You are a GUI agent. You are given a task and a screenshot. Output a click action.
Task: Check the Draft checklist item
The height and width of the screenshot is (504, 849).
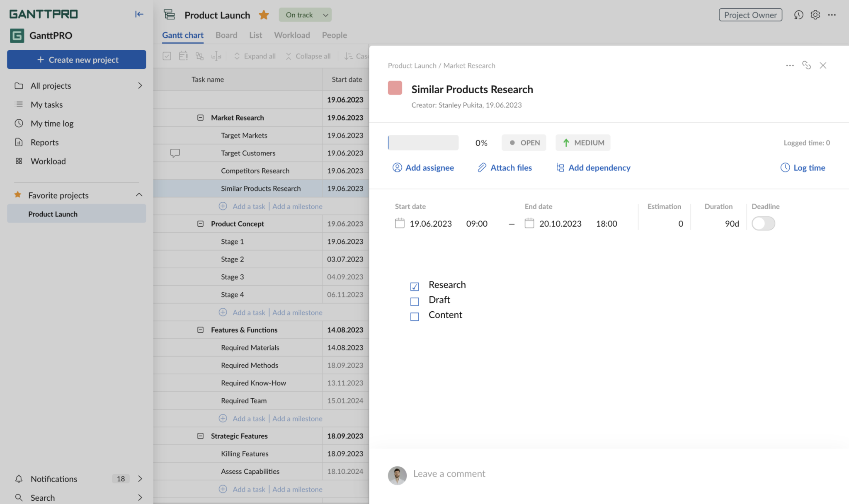coord(415,301)
